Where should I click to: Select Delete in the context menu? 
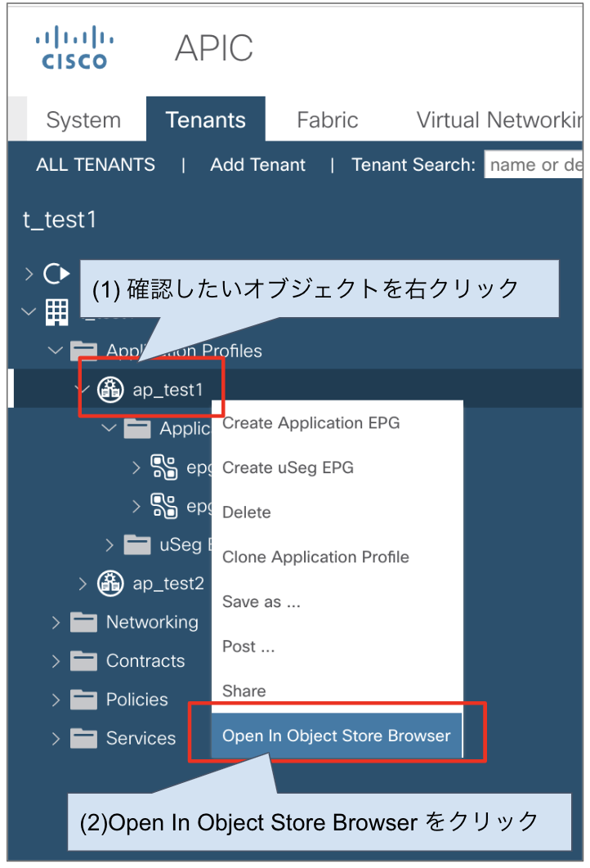(337, 512)
